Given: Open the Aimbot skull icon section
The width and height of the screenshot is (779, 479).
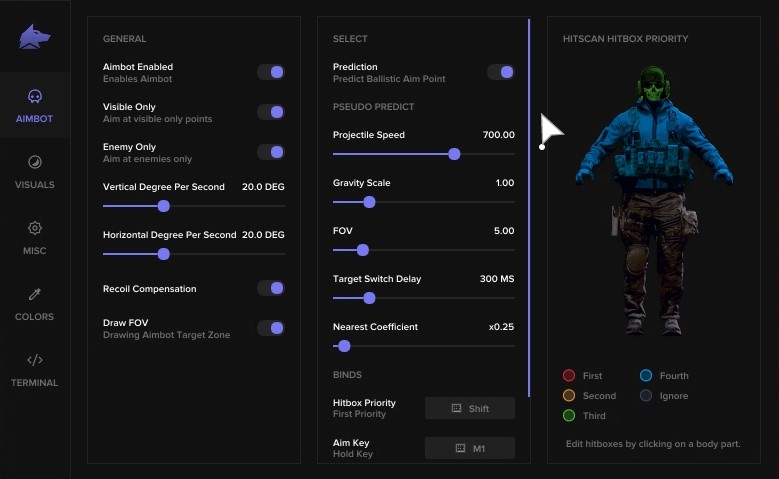Looking at the screenshot, I should [35, 97].
